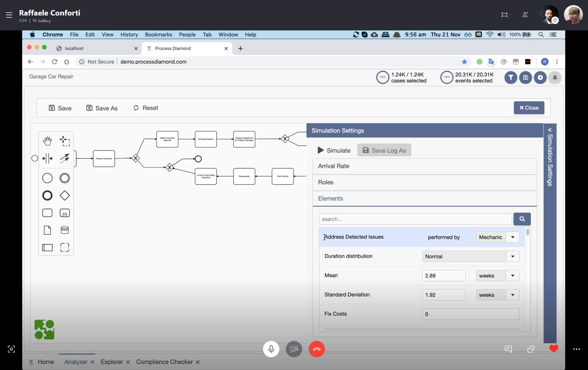Screen dimensions: 588x370
Task: Switch to the localhost browser tab
Action: click(x=97, y=48)
